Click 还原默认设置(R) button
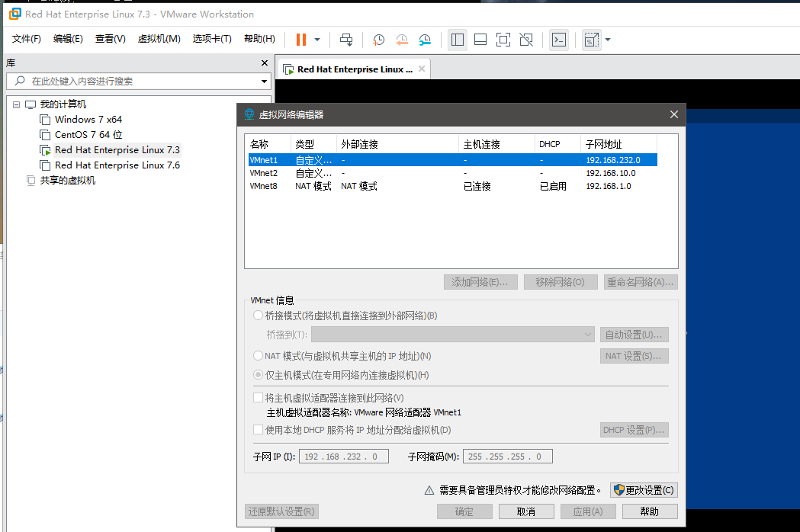800x532 pixels. pos(281,511)
